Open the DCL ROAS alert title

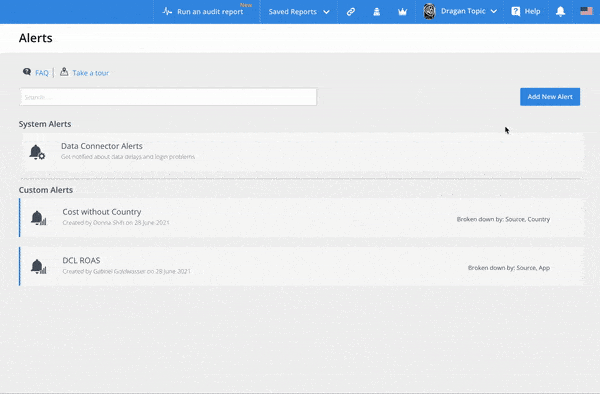coord(81,260)
